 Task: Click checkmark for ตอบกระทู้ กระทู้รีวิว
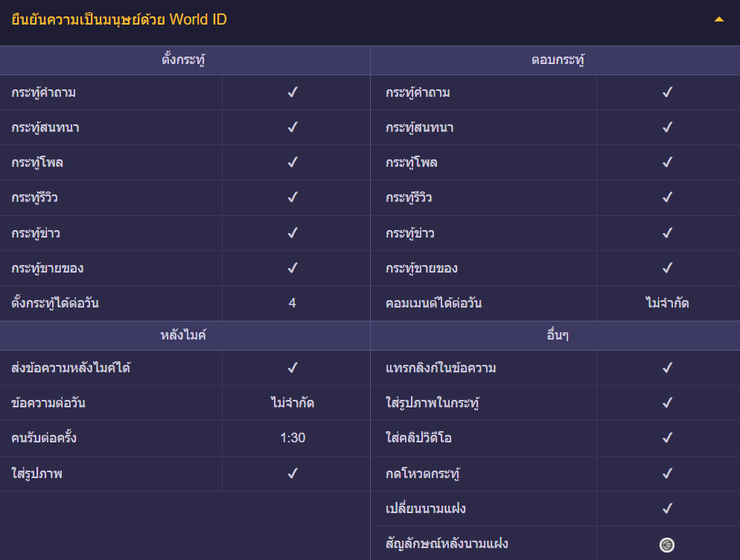(667, 197)
